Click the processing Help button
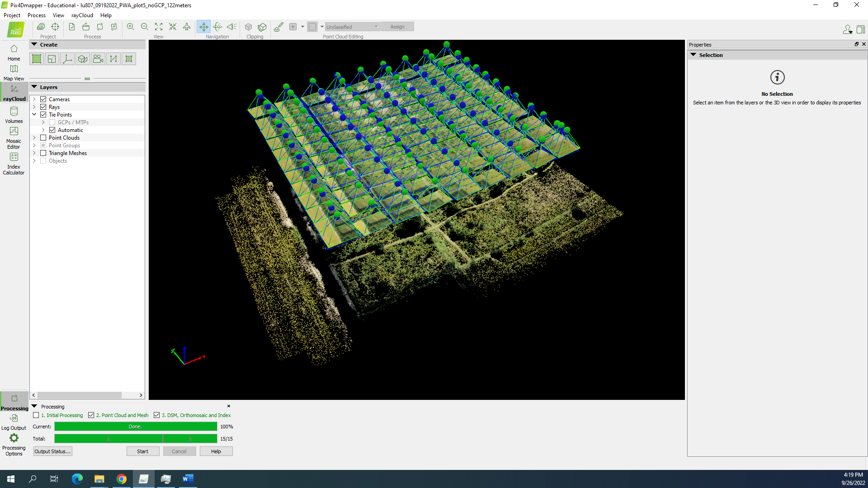The image size is (868, 488). tap(216, 451)
